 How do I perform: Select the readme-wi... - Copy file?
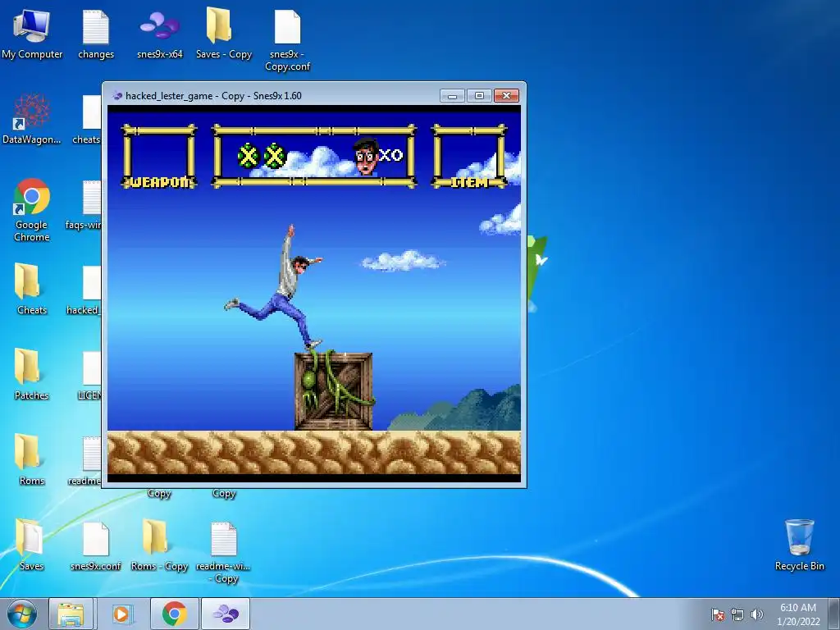click(x=223, y=552)
